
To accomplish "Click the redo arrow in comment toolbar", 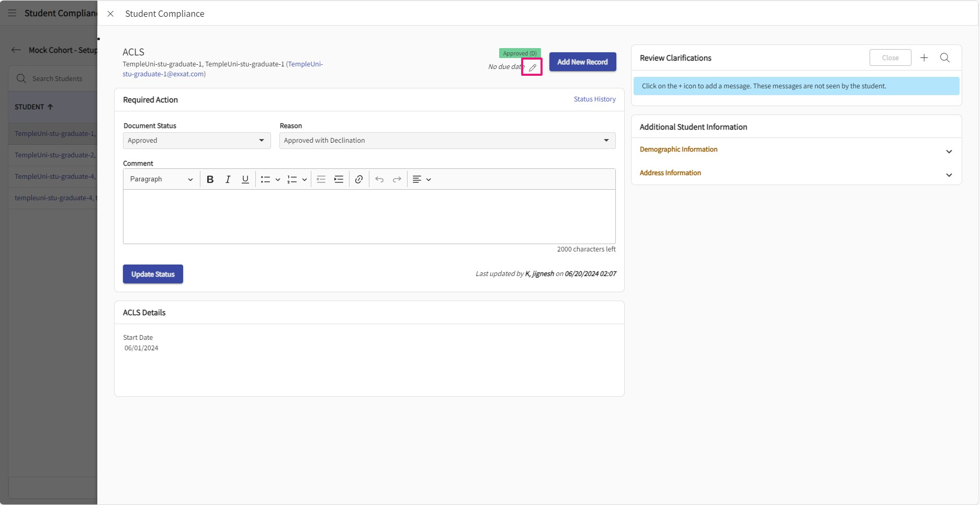I will pyautogui.click(x=397, y=179).
